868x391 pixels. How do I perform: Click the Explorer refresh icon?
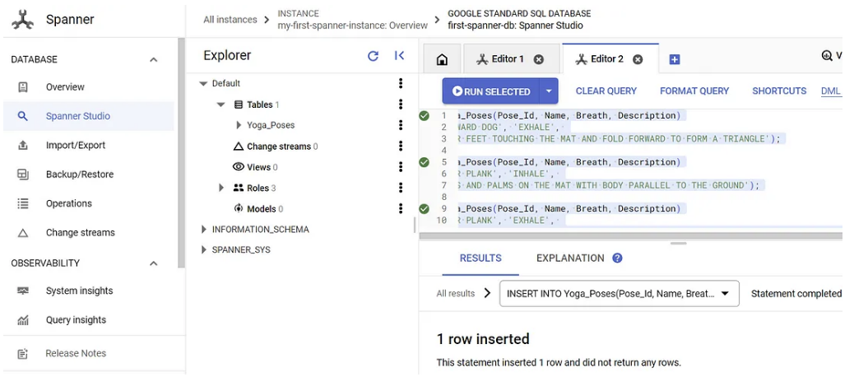pos(373,56)
